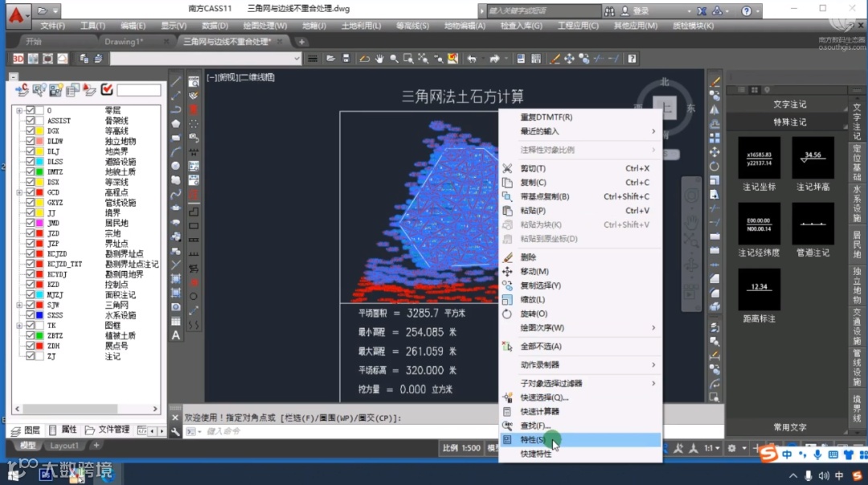
Task: Click the settings gear in status bar
Action: [x=731, y=448]
